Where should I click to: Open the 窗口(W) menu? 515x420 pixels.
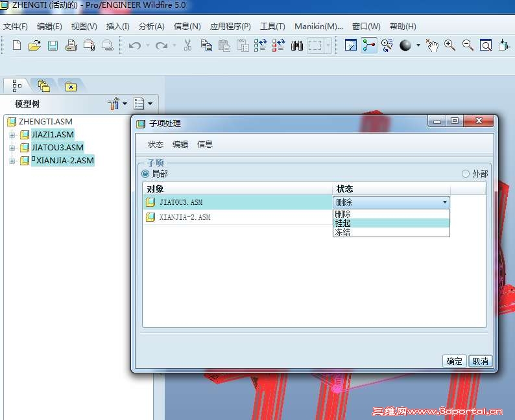[366, 26]
